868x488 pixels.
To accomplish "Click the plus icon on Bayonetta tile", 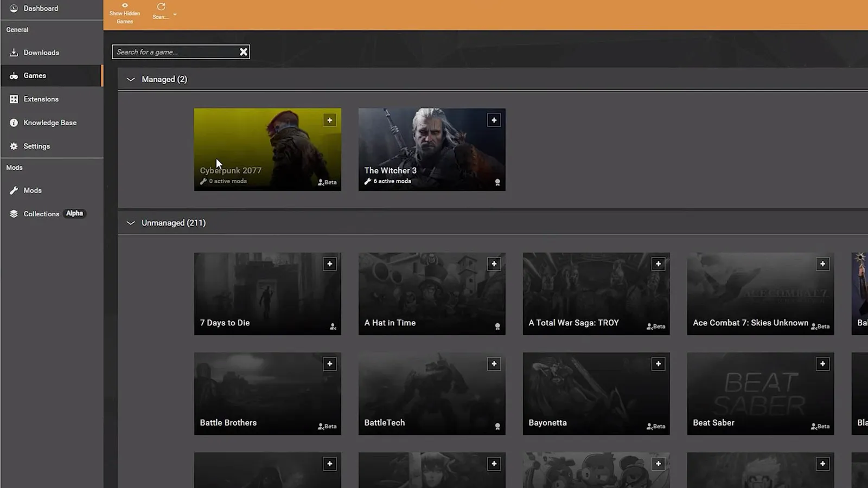I will click(x=658, y=364).
